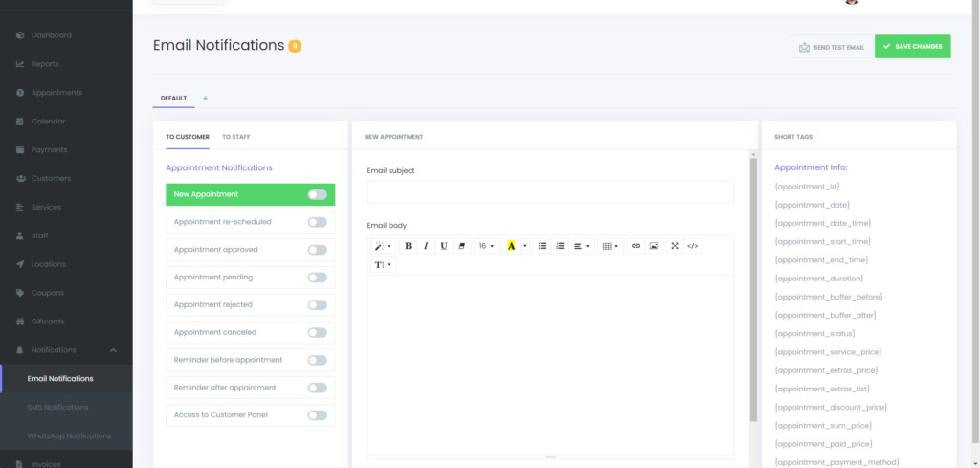The height and width of the screenshot is (468, 980).
Task: Click the insert picture icon
Action: (654, 246)
